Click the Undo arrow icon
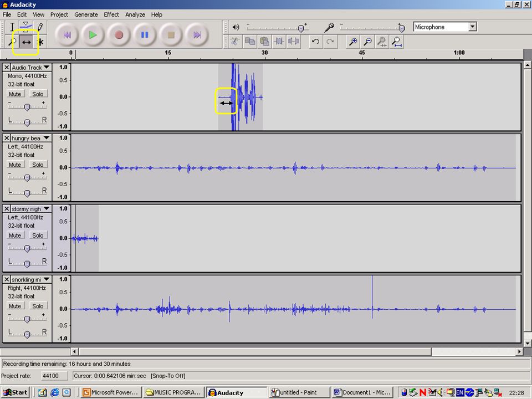Viewport: 532px width, 399px height. 315,42
